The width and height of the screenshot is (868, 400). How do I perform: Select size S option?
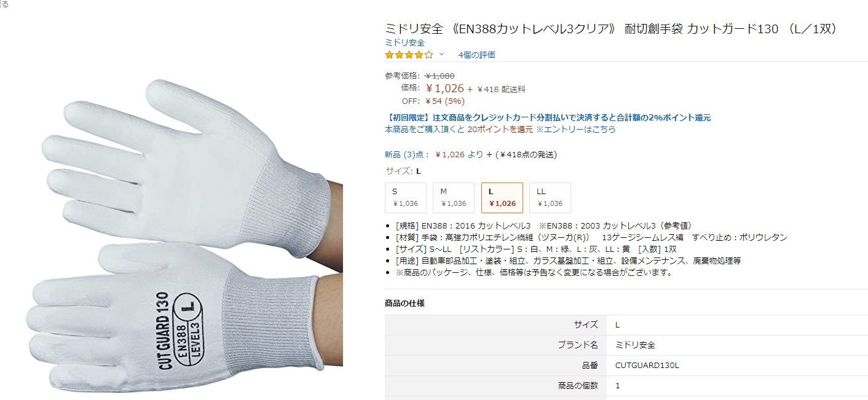tap(405, 198)
